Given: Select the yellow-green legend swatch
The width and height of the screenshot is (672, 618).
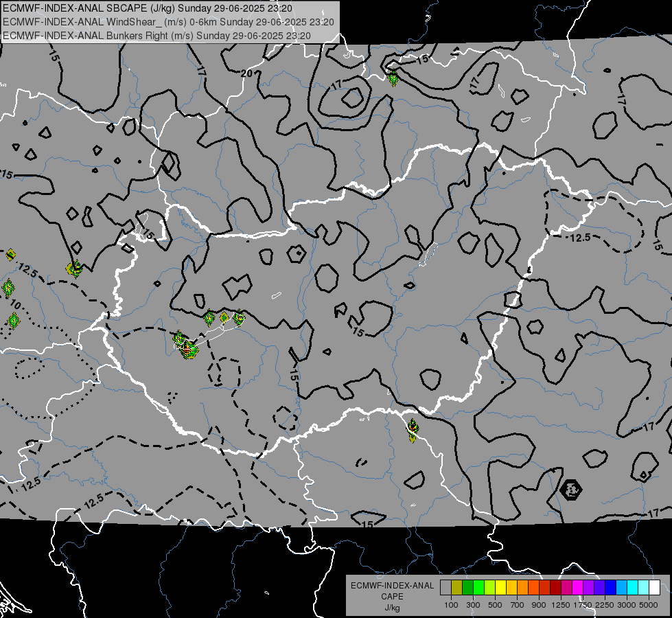Looking at the screenshot, I should (489, 587).
